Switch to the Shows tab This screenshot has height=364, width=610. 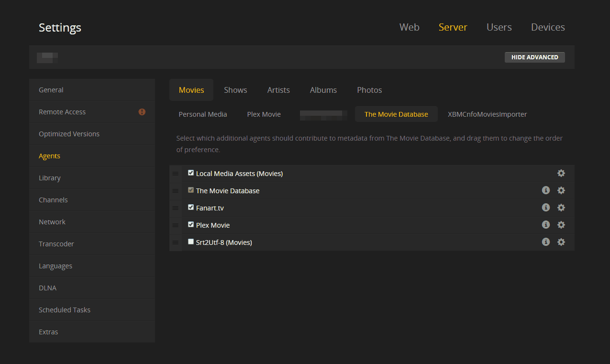pos(235,90)
